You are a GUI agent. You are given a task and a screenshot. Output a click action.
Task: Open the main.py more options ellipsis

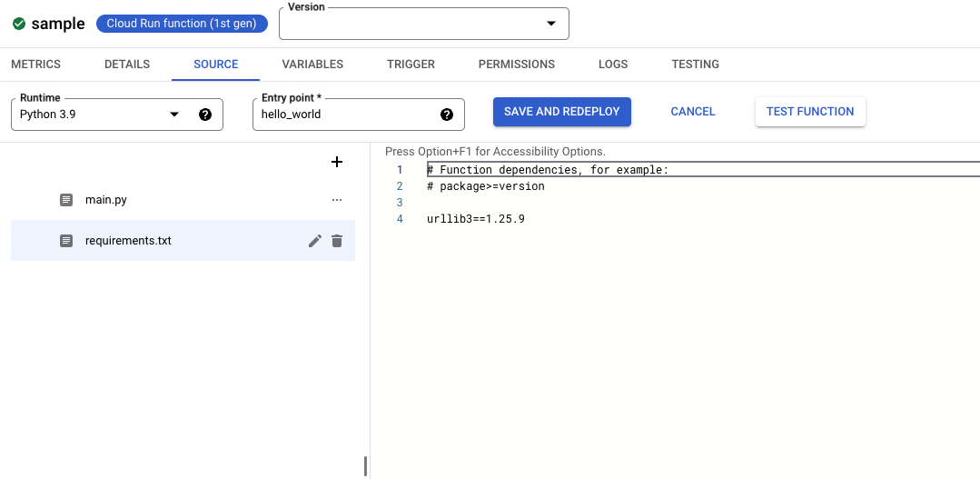tap(337, 200)
